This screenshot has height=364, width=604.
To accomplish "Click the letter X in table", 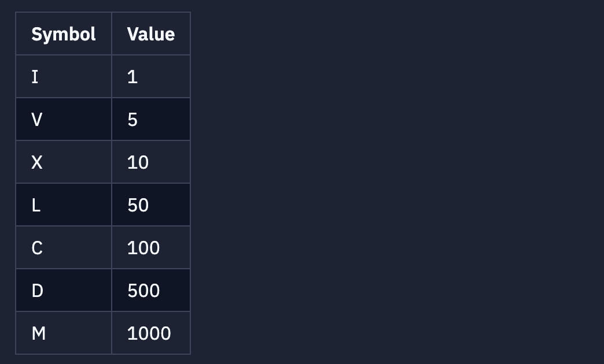I will (x=37, y=162).
